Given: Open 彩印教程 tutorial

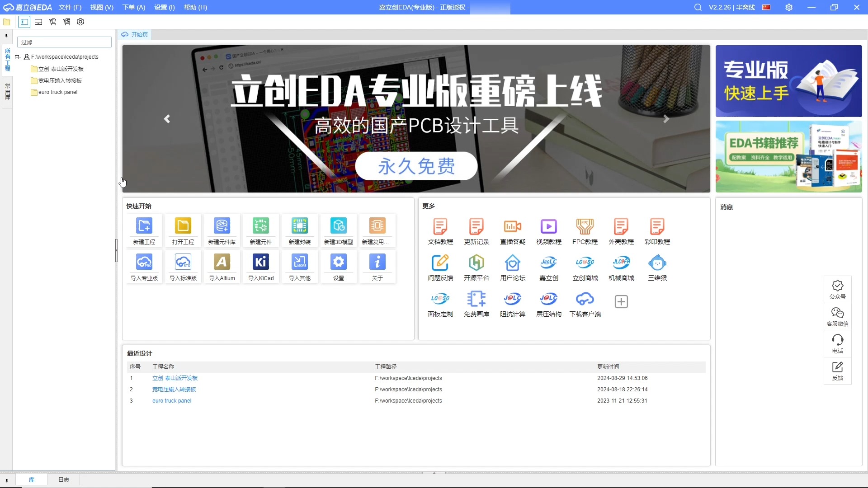Looking at the screenshot, I should 657,227.
